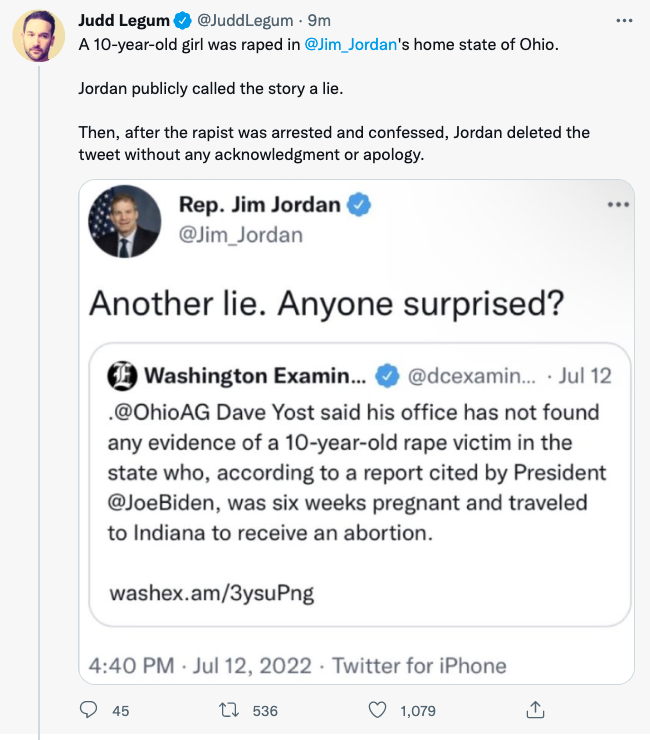Click the retweet arrows icon

pyautogui.click(x=229, y=710)
